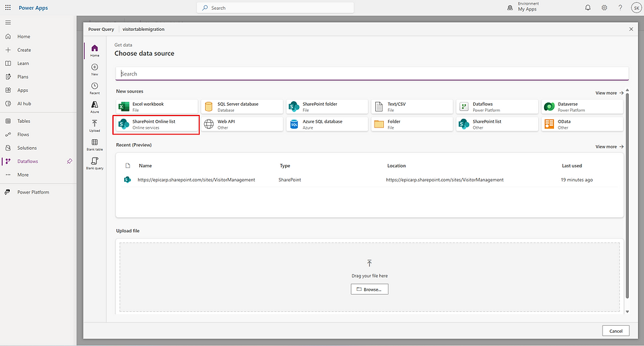Viewport: 644px width, 346px height.
Task: Select the Blank table sidebar icon
Action: tap(95, 145)
